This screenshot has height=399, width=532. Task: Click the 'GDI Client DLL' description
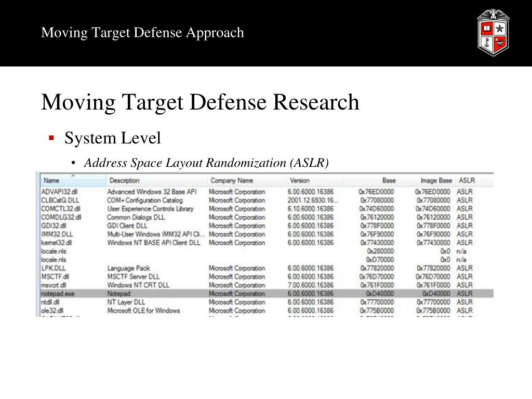(127, 225)
